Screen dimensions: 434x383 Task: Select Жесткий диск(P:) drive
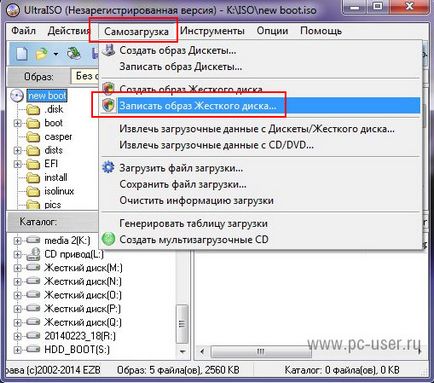[82, 309]
